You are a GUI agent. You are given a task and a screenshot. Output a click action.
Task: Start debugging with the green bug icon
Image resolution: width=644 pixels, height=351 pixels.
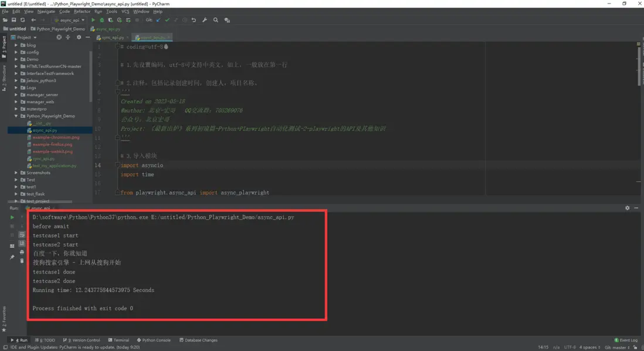[102, 20]
